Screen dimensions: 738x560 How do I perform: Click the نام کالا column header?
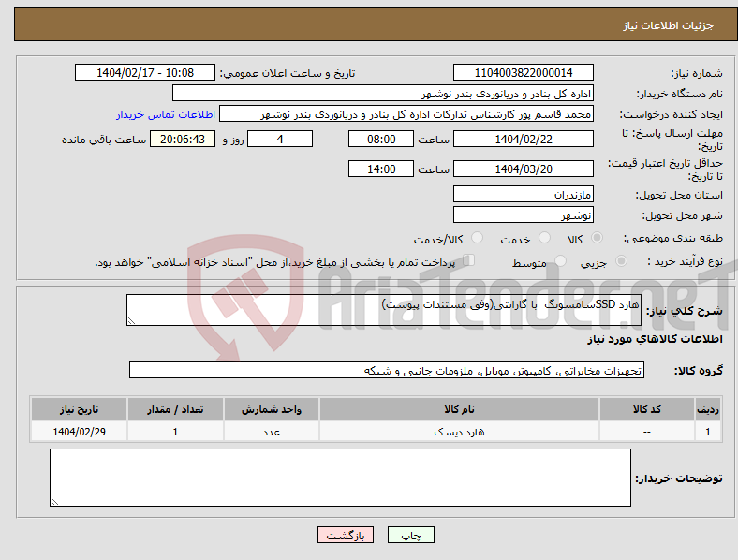(x=459, y=409)
